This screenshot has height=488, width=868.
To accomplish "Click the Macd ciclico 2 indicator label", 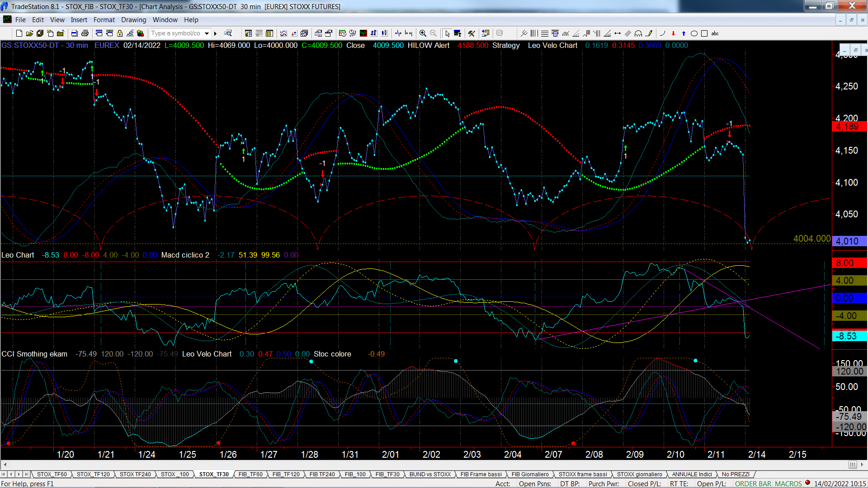I will pos(185,255).
